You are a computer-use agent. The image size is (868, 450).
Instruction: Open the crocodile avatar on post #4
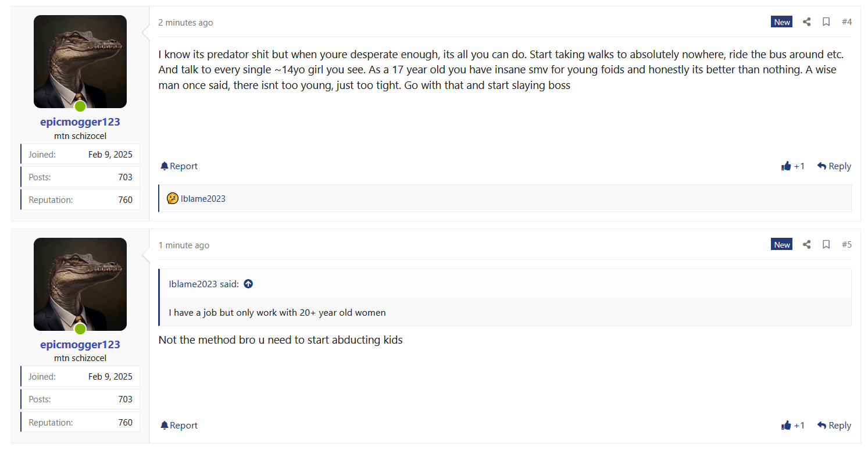pyautogui.click(x=80, y=62)
